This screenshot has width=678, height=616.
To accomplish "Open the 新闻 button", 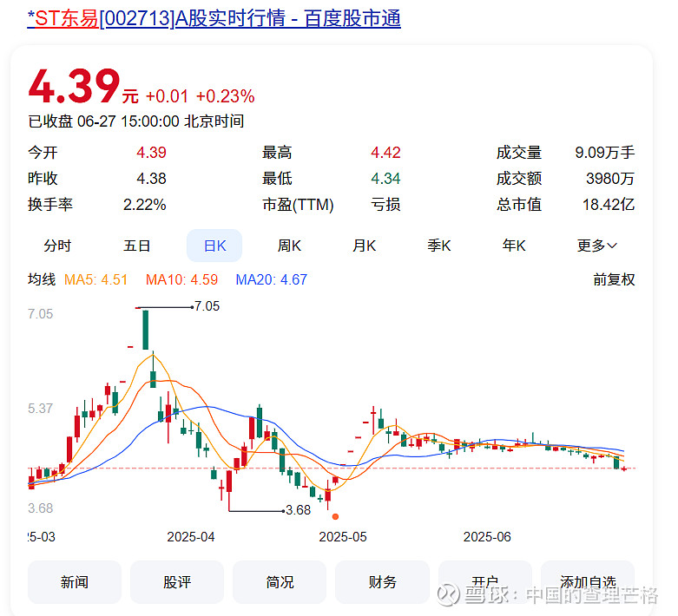I will 75,582.
